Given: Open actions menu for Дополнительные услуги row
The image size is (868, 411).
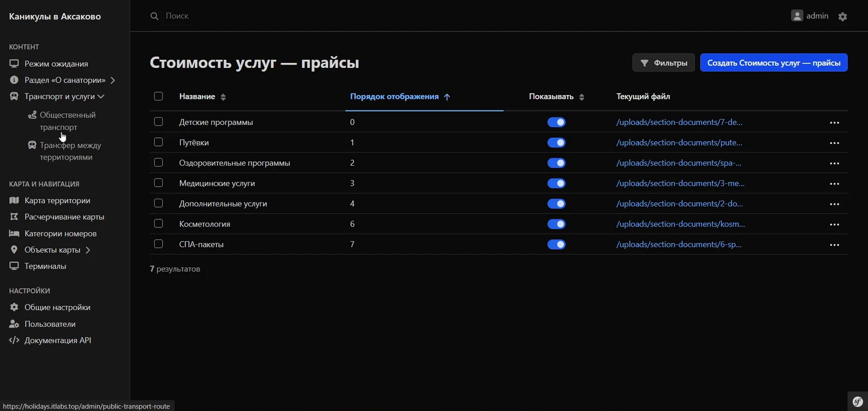Looking at the screenshot, I should coord(834,204).
